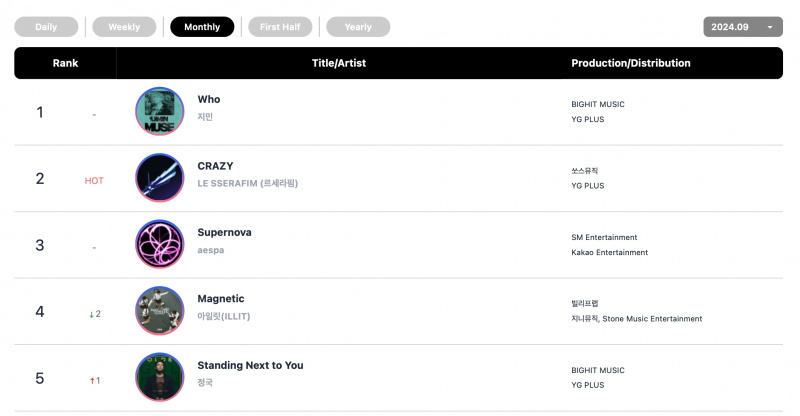Select the Monthly chart tab
800x416 pixels.
[202, 27]
